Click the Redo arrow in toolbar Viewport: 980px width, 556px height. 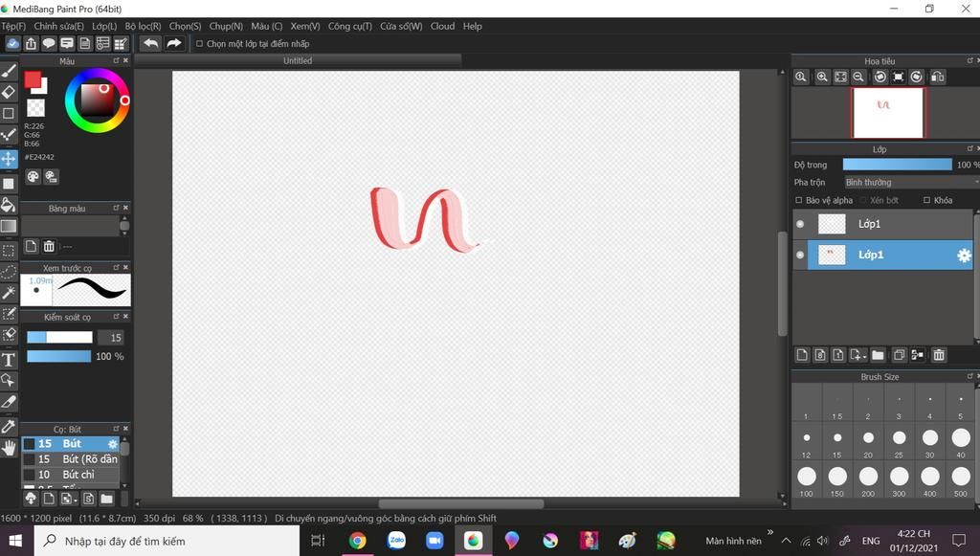(x=174, y=43)
